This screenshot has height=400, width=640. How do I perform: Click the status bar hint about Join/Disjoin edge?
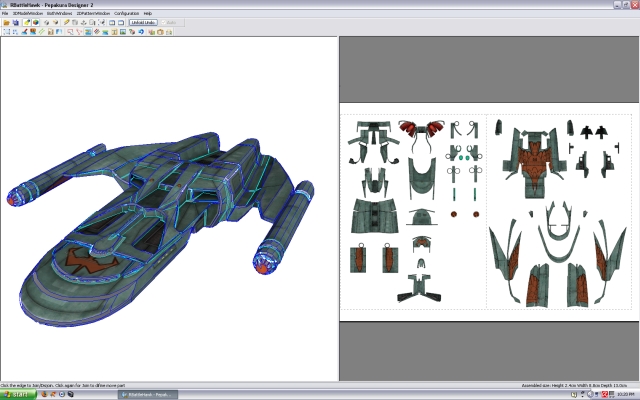[62, 385]
